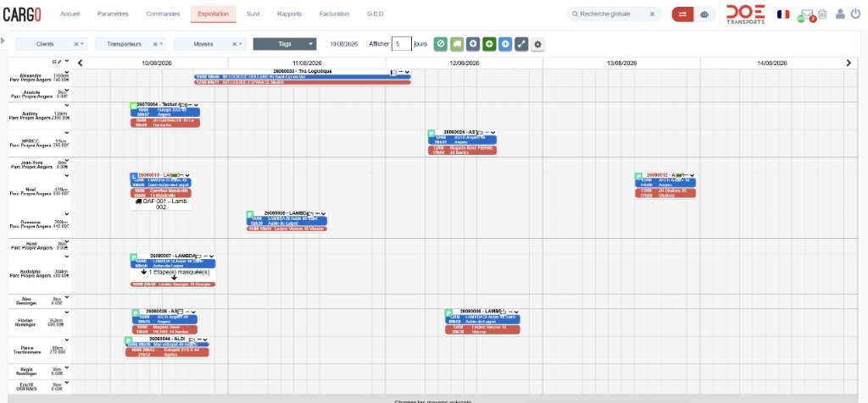This screenshot has width=868, height=403.
Task: Open the mail envelope notifications
Action: coord(807,14)
